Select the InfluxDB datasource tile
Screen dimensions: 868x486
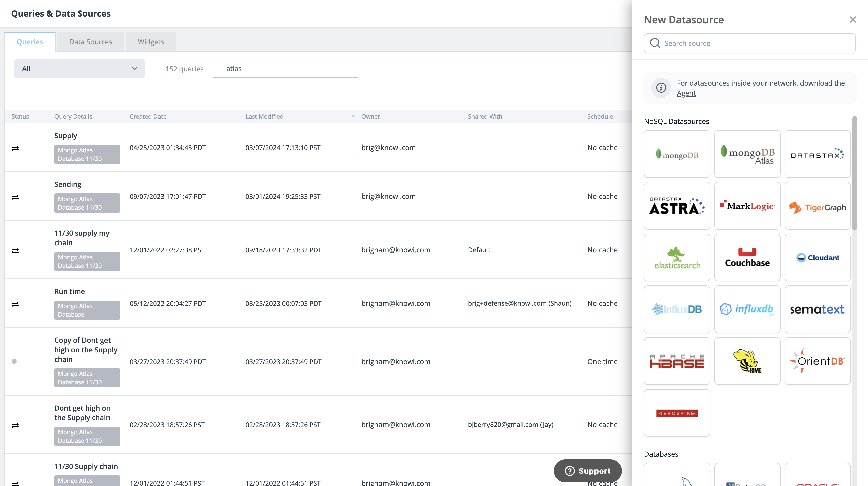677,309
